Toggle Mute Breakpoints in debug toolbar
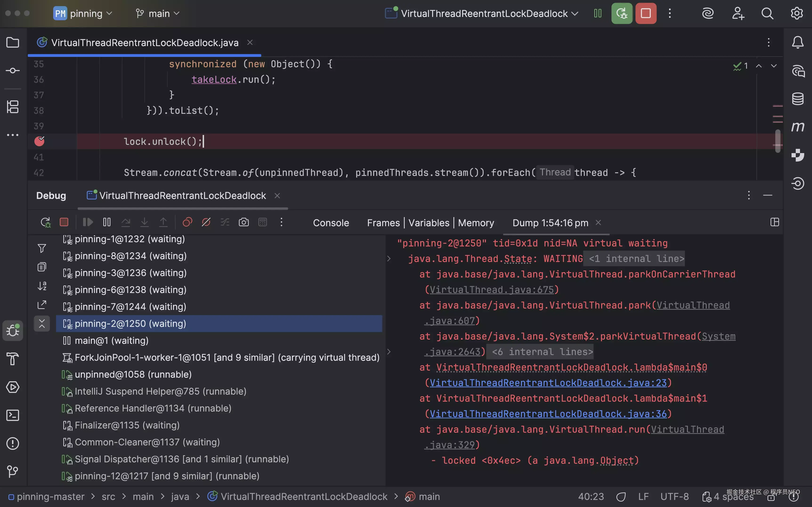This screenshot has width=812, height=507. pos(206,222)
